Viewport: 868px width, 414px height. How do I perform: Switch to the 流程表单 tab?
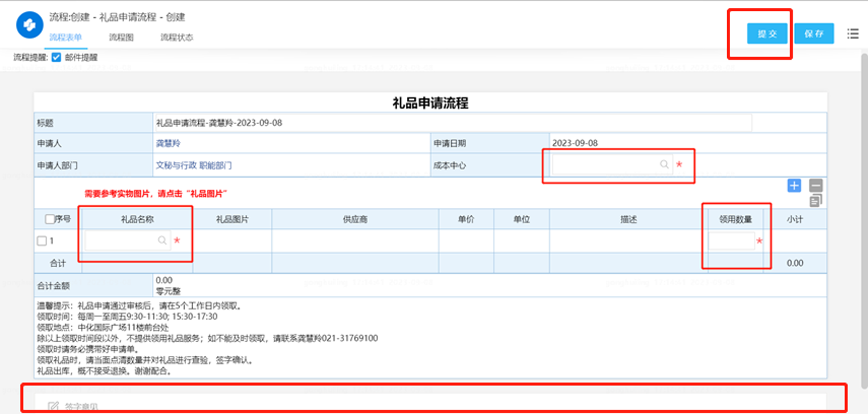65,38
